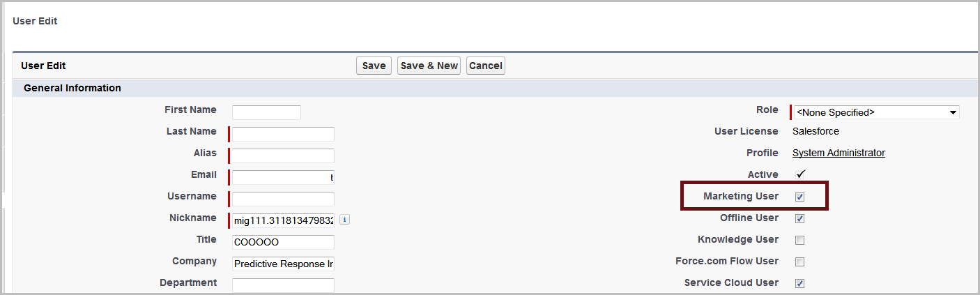Open the System Administrator profile link
Image resolution: width=980 pixels, height=295 pixels.
[839, 153]
